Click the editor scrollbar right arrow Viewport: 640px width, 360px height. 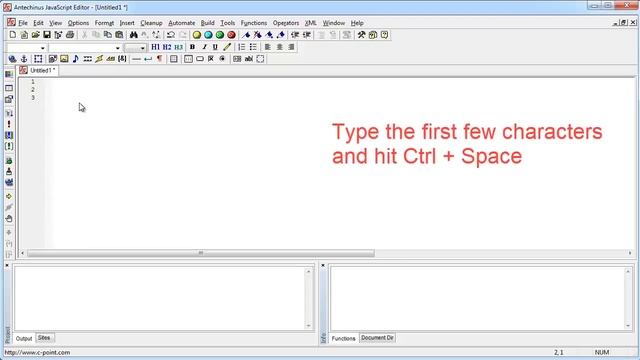(630, 253)
